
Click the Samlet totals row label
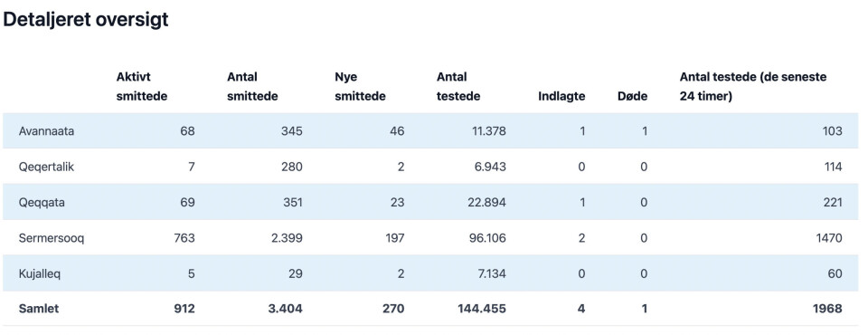(39, 309)
